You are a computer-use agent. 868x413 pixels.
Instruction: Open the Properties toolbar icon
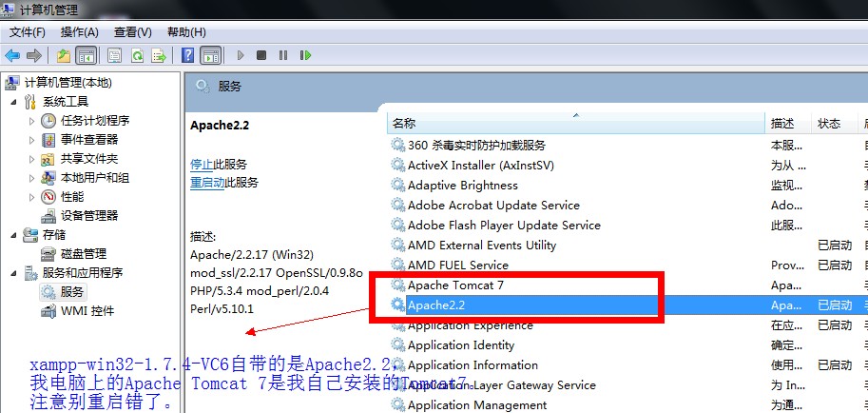pyautogui.click(x=115, y=55)
